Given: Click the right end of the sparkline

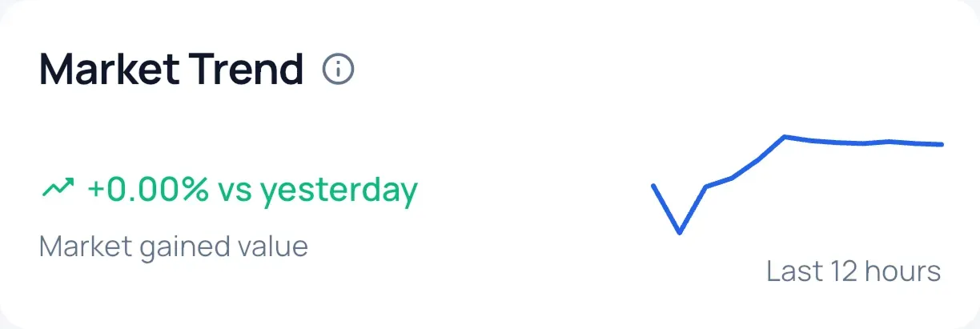Looking at the screenshot, I should tap(941, 145).
